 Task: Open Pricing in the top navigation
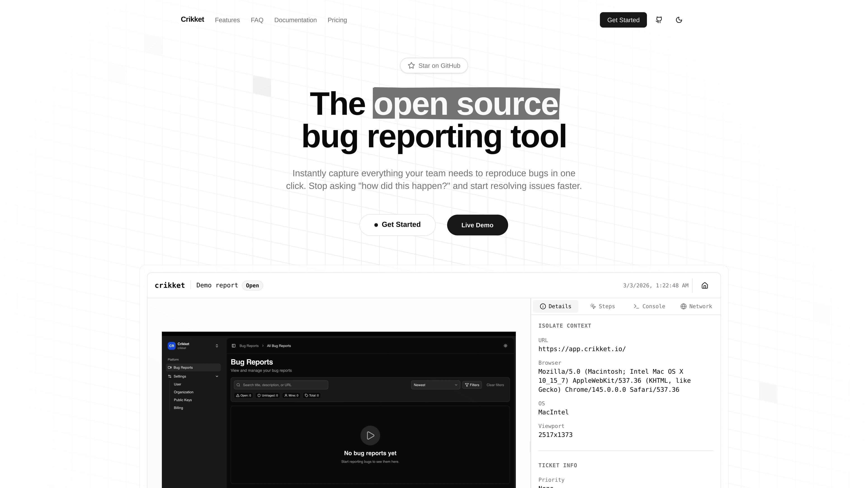(x=337, y=20)
